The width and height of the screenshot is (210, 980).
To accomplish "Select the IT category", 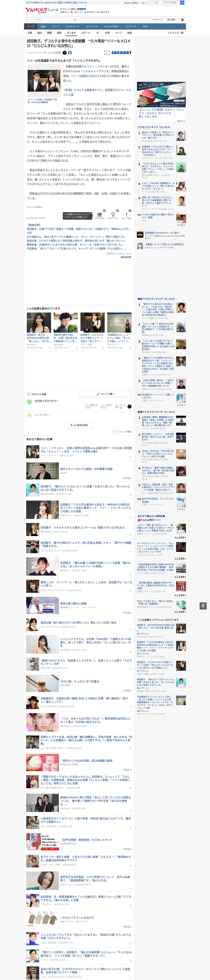I will [98, 33].
